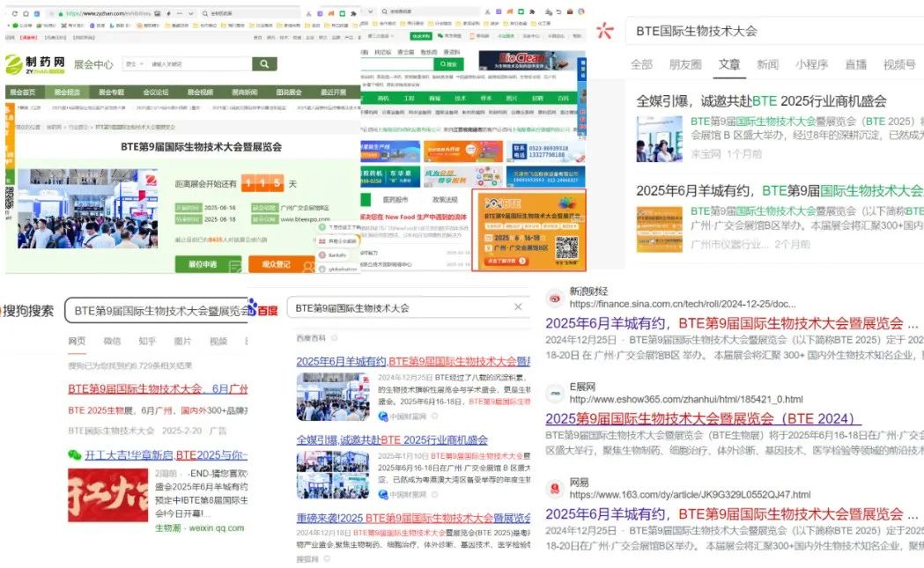Viewport: 924px width, 568px height.
Task: Click the orange thumbnail of second WeChat article
Action: click(x=659, y=229)
